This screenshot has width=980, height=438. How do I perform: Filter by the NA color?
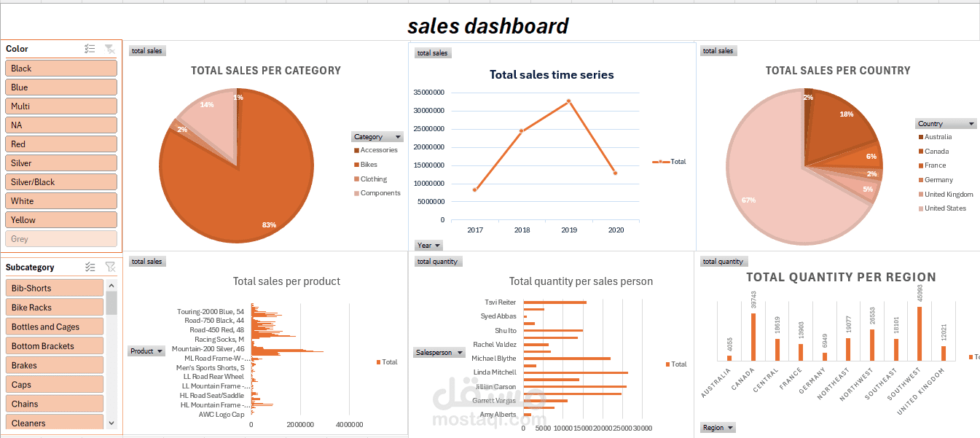(61, 125)
